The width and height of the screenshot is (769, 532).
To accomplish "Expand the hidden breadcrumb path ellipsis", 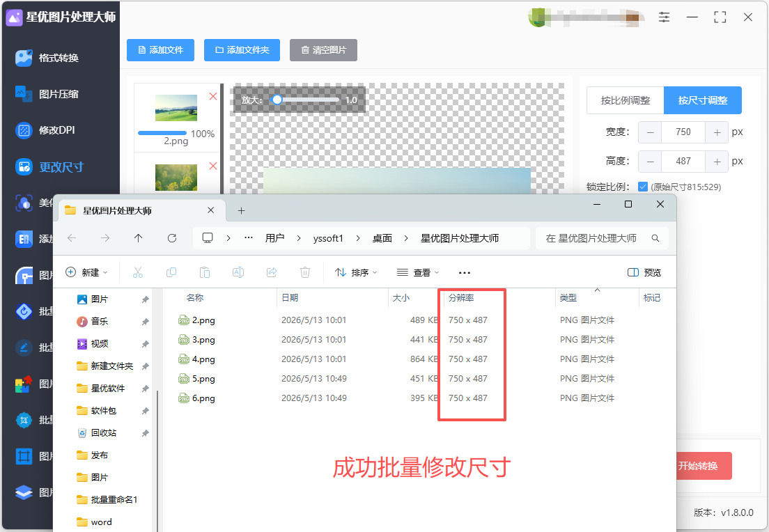I will 249,238.
